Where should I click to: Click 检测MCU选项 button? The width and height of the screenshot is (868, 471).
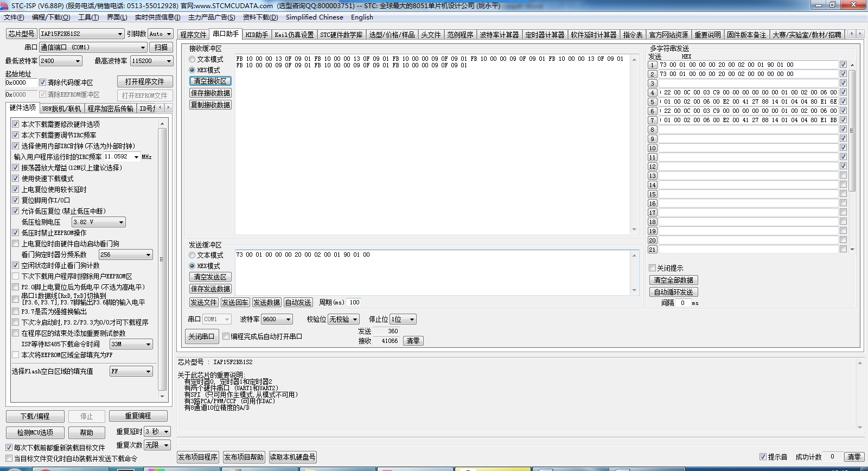(x=35, y=432)
